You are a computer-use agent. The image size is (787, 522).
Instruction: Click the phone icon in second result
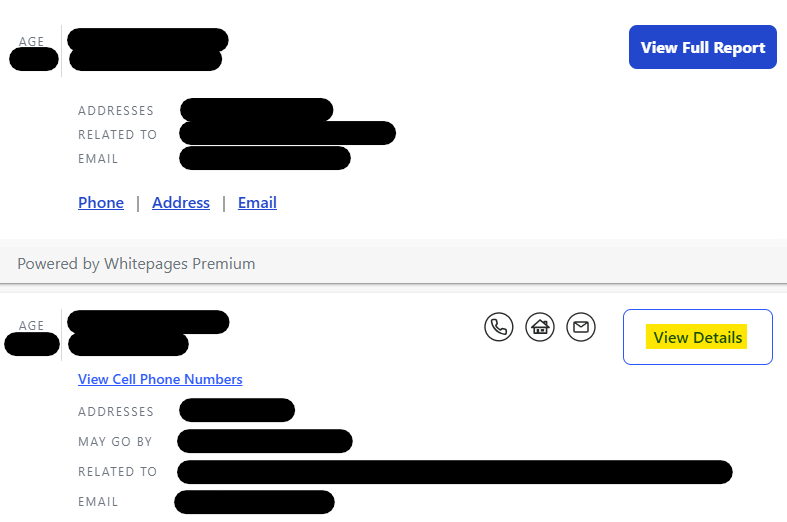point(498,327)
